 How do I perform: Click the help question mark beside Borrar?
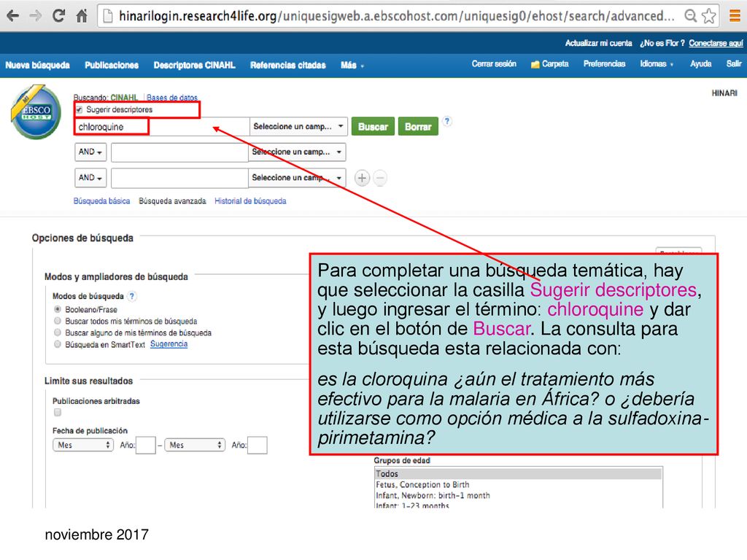[447, 121]
